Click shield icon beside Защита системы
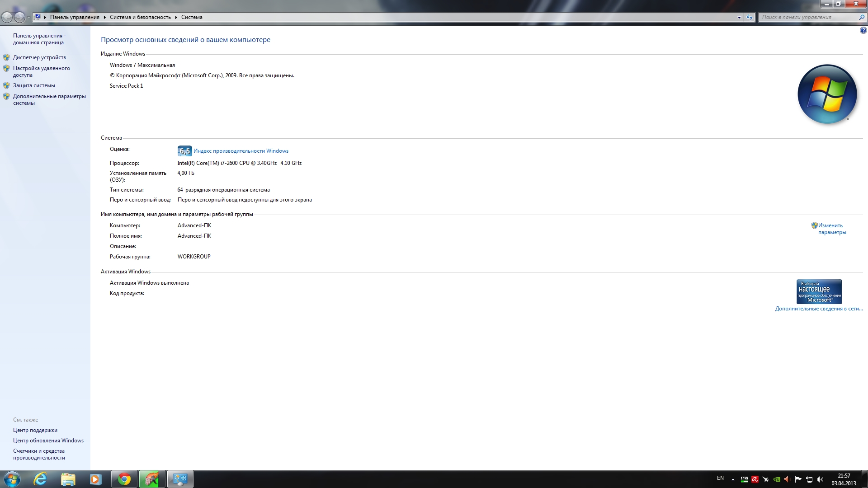The image size is (868, 488). (6, 85)
